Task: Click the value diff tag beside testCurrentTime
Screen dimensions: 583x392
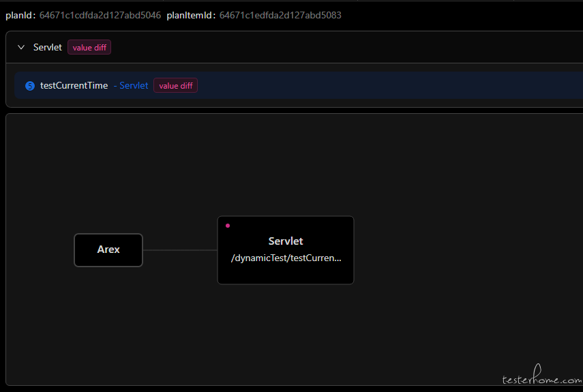Action: pos(175,85)
